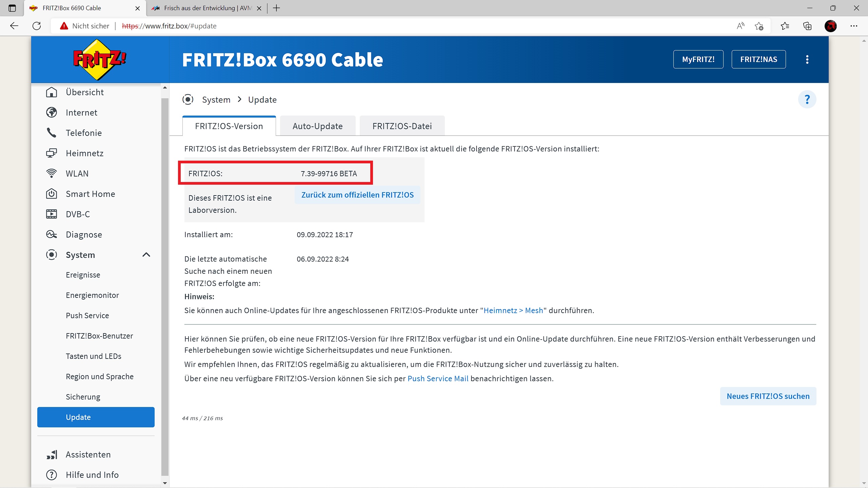The image size is (868, 488).
Task: Open browser settings ellipsis menu
Action: [x=854, y=26]
